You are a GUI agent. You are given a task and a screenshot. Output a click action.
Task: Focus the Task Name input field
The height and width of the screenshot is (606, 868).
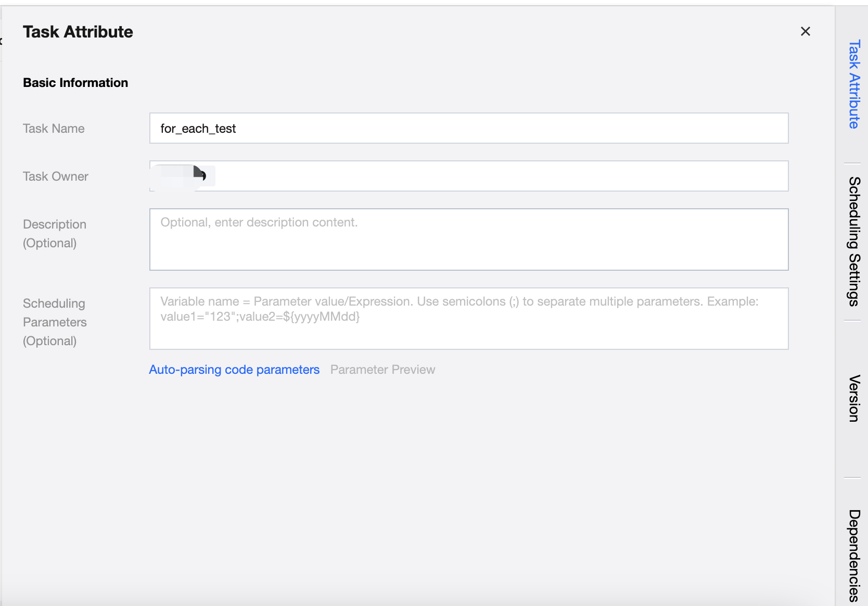tap(468, 128)
